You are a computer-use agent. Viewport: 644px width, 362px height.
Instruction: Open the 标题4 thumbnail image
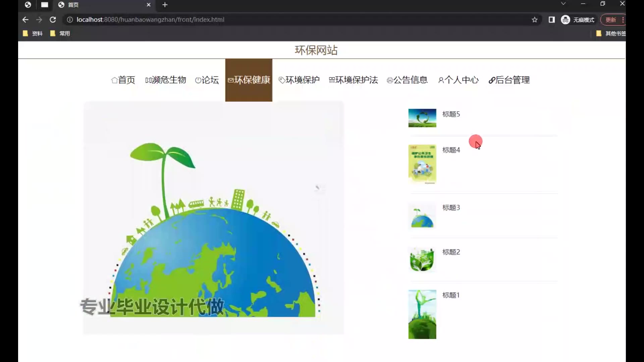[422, 164]
